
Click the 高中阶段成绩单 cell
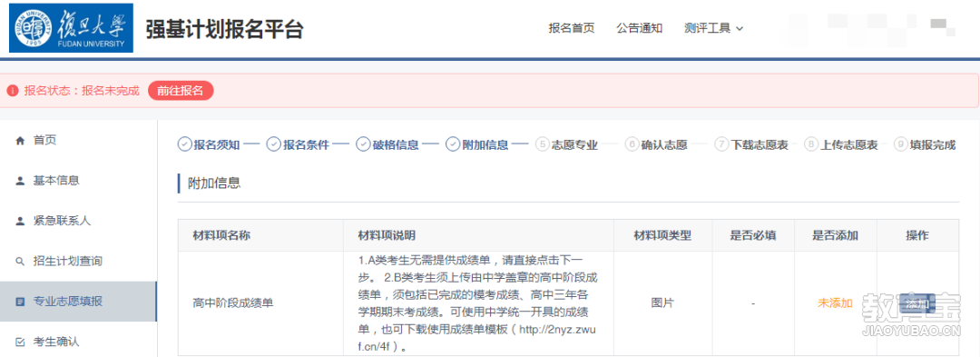pyautogui.click(x=233, y=303)
